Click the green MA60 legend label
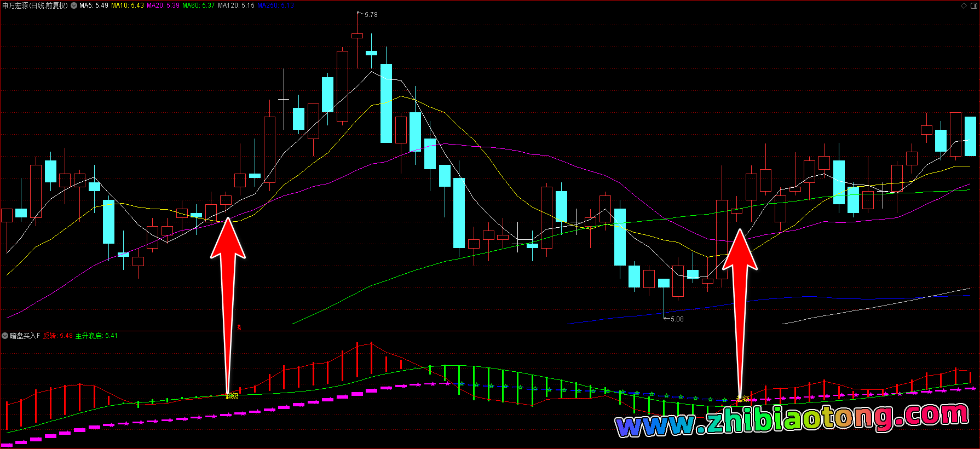Image resolution: width=980 pixels, height=449 pixels. [198, 5]
